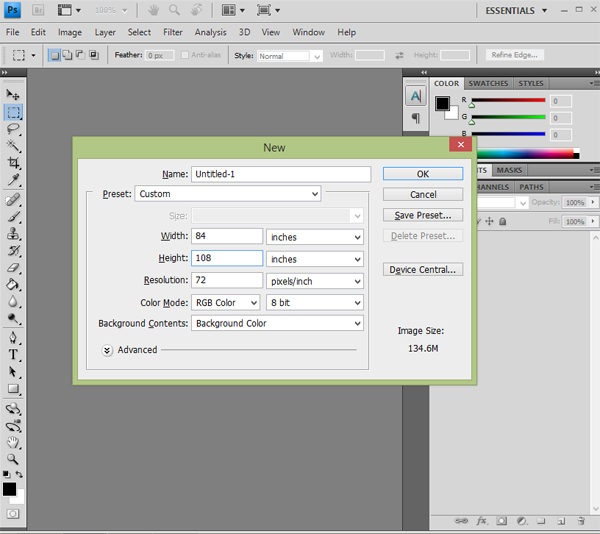Select the Type tool
The width and height of the screenshot is (600, 534).
[13, 355]
